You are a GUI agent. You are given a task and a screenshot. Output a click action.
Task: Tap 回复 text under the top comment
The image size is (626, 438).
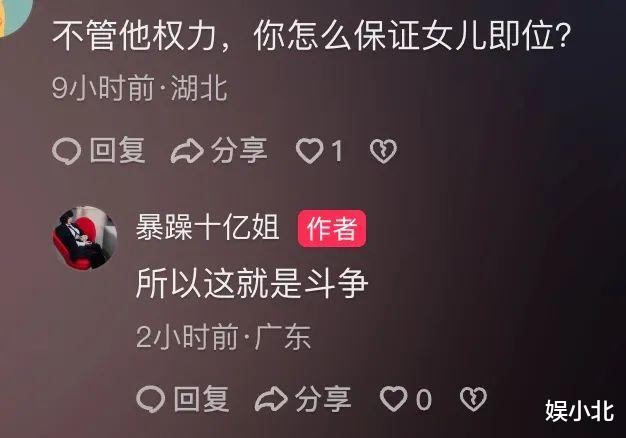pos(117,151)
